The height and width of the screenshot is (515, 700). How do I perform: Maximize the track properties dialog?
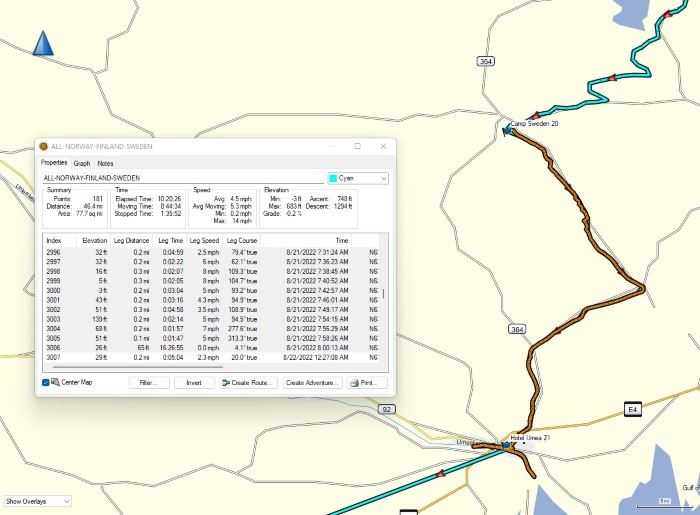[358, 146]
